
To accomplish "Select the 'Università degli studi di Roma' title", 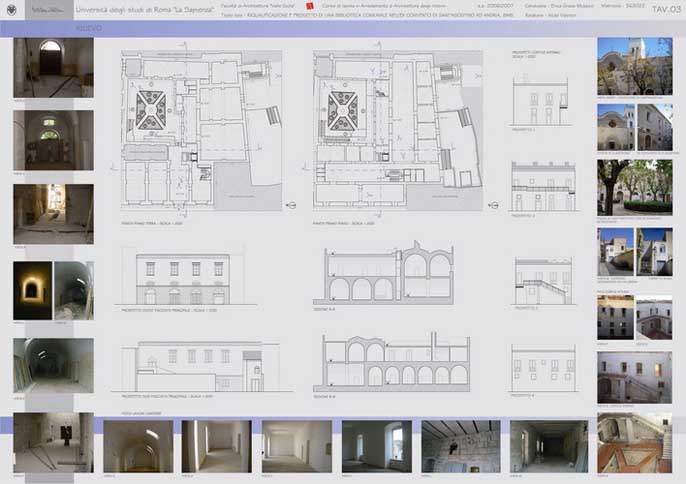I will click(145, 10).
